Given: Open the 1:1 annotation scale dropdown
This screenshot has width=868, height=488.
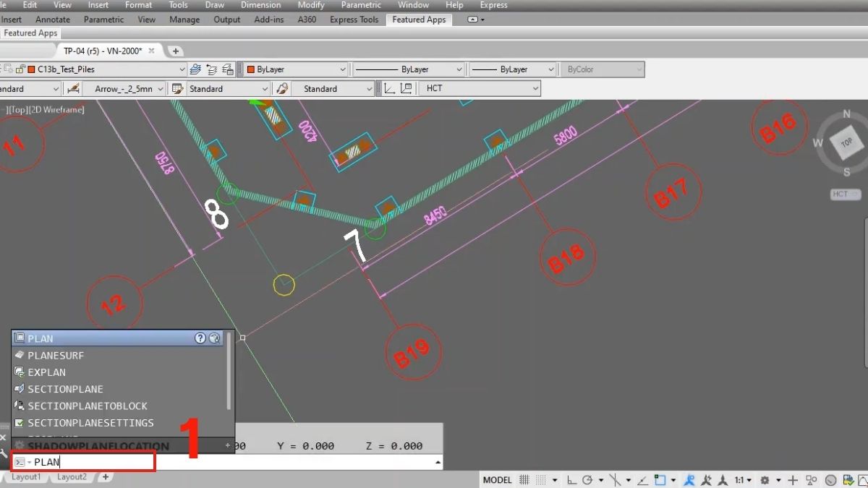Looking at the screenshot, I should point(743,480).
